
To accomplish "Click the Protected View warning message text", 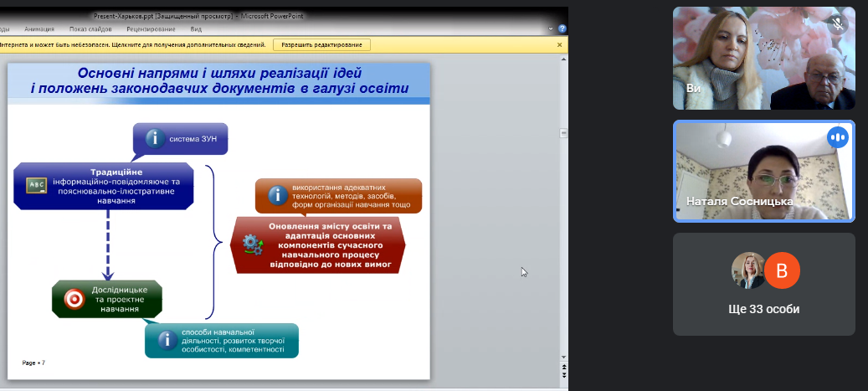I will (x=133, y=45).
